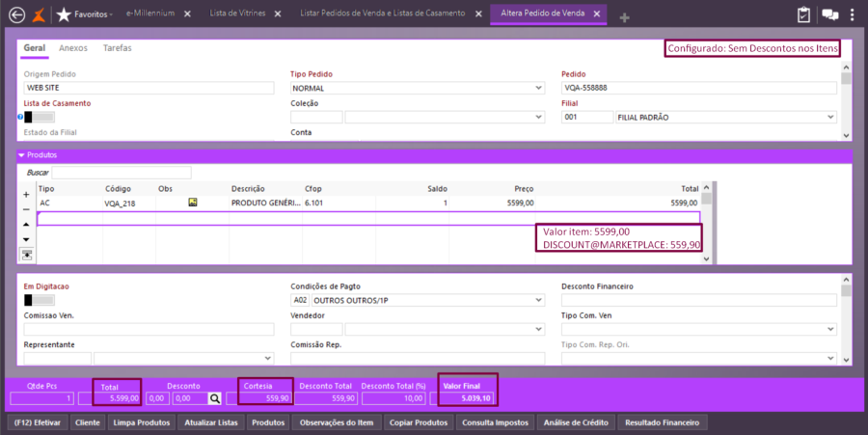Image resolution: width=868 pixels, height=435 pixels.
Task: Click the Atualizar Listas button
Action: 211,422
